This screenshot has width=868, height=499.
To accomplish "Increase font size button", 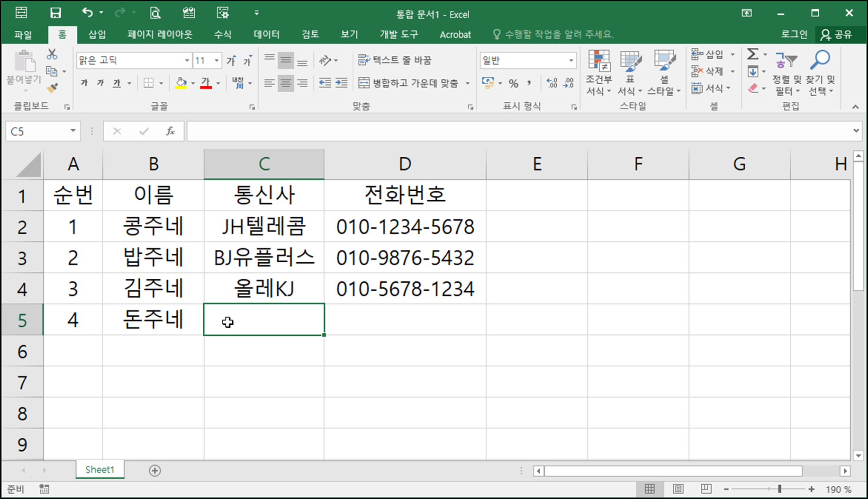I will point(231,61).
